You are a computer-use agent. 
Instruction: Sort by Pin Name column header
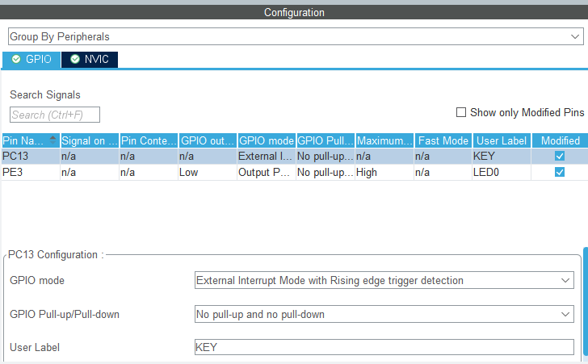tap(31, 140)
